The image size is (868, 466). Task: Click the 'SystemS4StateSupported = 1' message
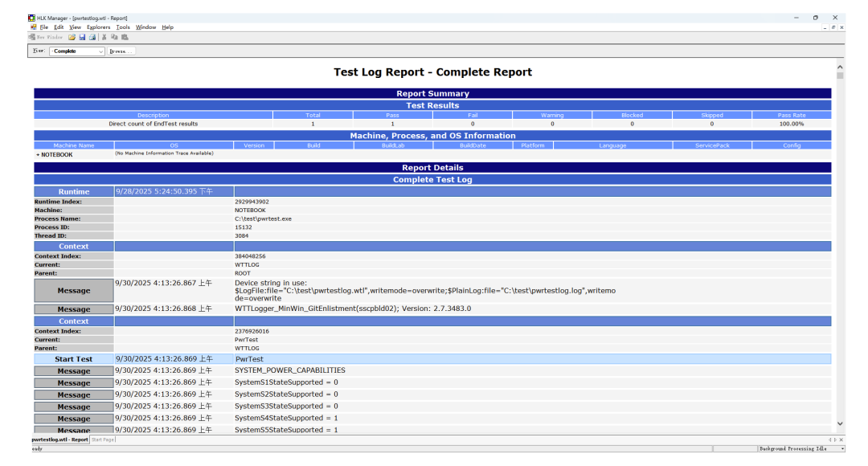286,418
